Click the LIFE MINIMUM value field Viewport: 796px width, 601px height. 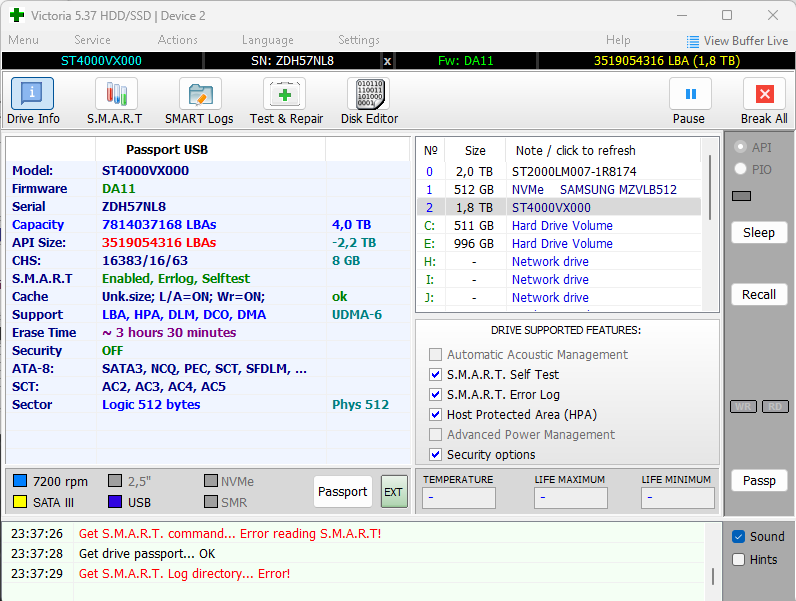click(678, 497)
